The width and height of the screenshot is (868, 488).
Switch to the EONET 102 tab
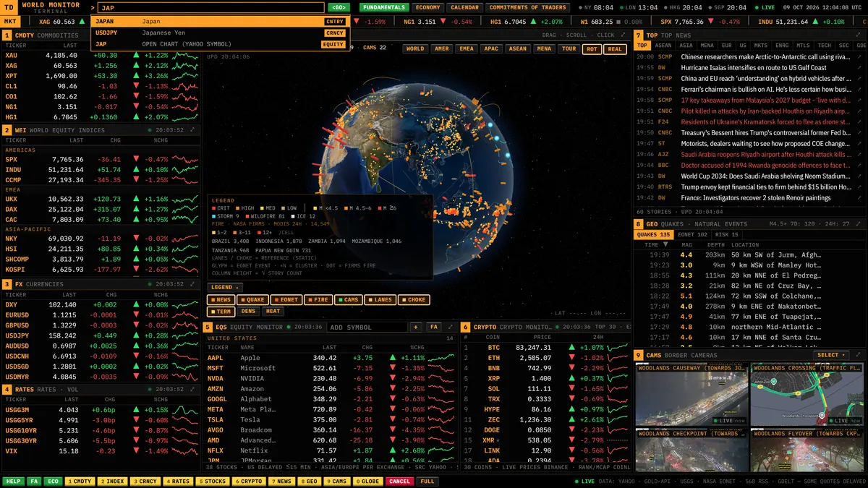click(x=692, y=234)
